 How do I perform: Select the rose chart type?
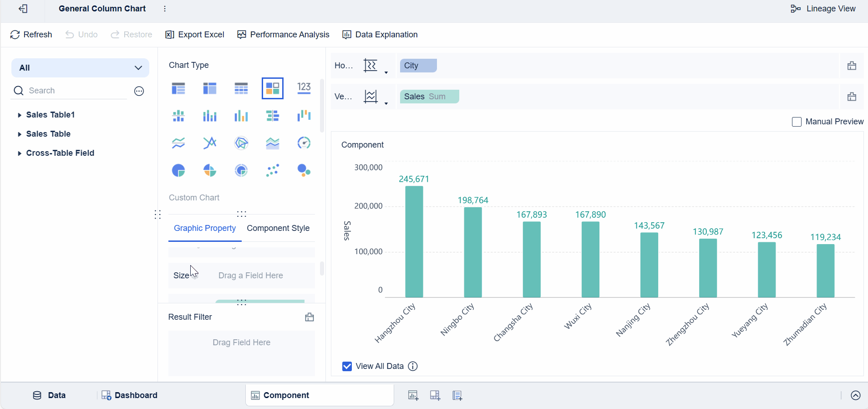210,170
